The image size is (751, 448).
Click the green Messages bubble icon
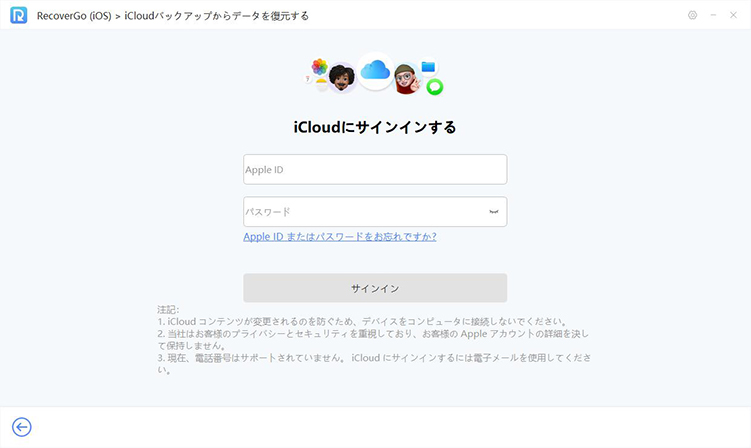[435, 87]
